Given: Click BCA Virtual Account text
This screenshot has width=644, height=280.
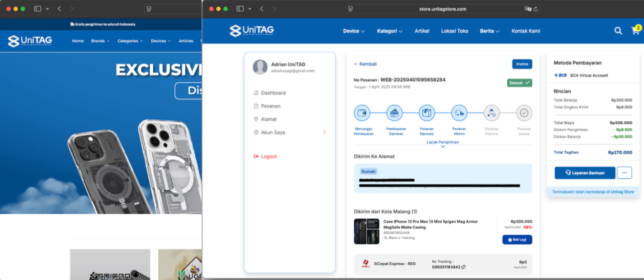Looking at the screenshot, I should (x=589, y=75).
